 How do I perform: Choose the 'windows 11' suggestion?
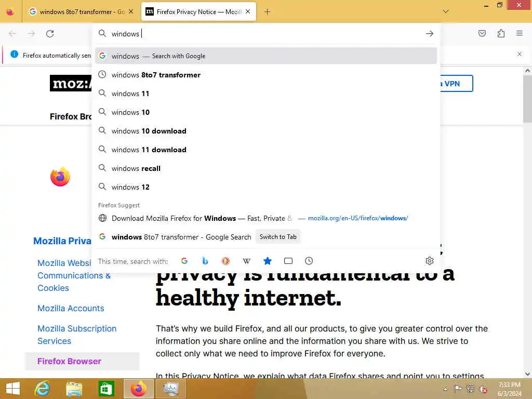(x=266, y=94)
